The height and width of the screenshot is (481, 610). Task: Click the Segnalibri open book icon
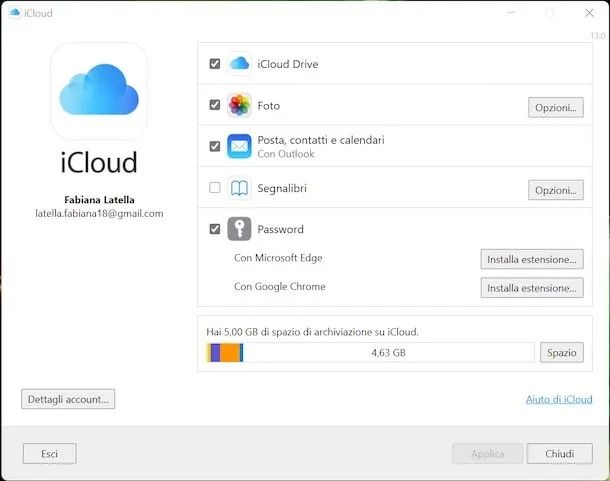click(x=239, y=188)
